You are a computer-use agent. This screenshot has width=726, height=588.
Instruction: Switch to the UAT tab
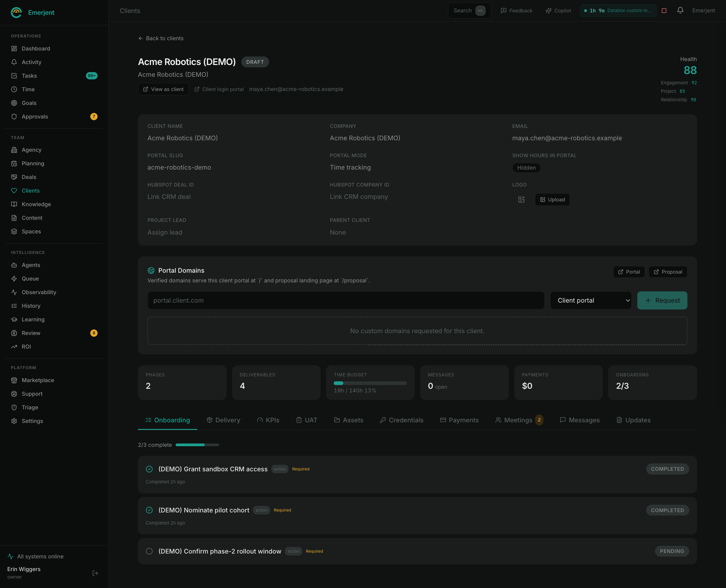(307, 420)
